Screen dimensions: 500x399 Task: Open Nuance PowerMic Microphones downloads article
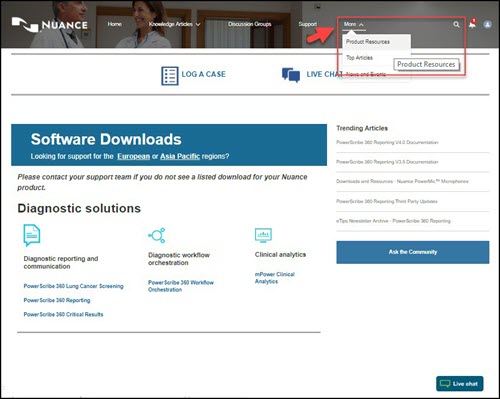[x=402, y=181]
